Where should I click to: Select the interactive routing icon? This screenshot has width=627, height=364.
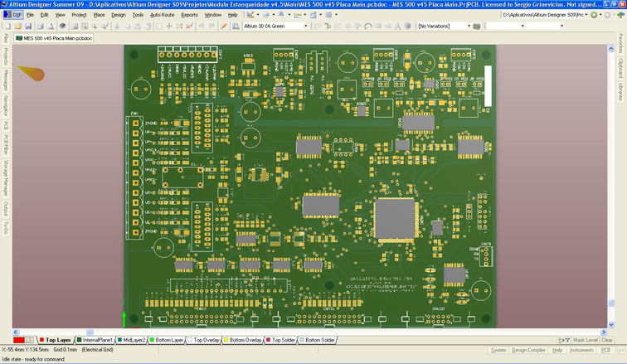point(318,26)
